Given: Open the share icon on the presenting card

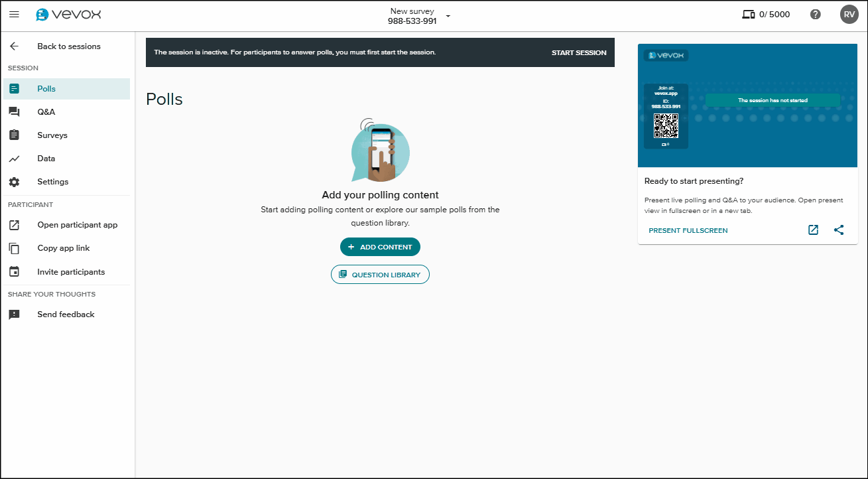Looking at the screenshot, I should click(839, 230).
